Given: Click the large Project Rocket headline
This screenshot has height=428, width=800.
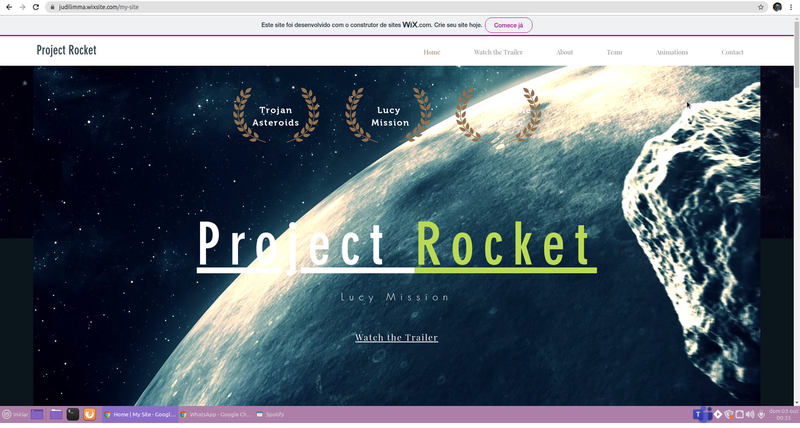Looking at the screenshot, I should point(396,246).
